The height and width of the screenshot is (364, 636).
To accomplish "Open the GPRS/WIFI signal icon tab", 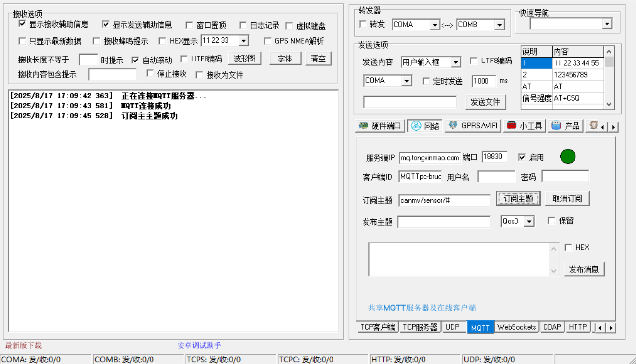I will pyautogui.click(x=473, y=126).
